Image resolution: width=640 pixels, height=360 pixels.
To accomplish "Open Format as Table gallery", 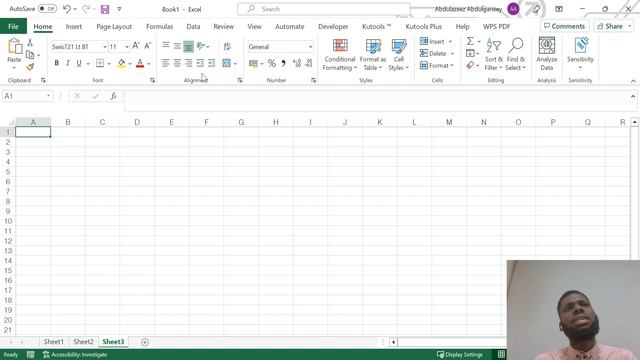I will tap(373, 55).
